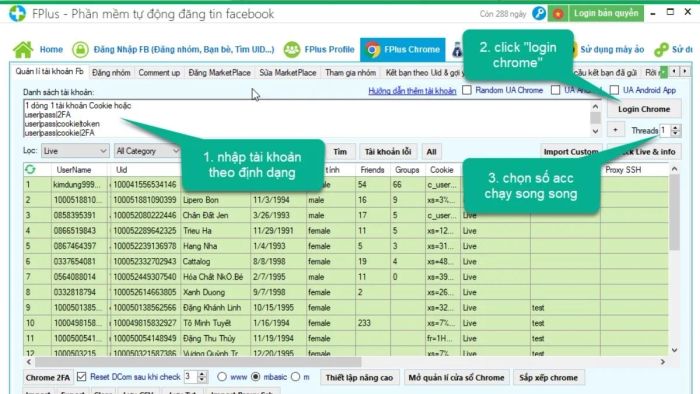Click the green lock login icon
Viewport: 700px width, 394px height.
80,50
